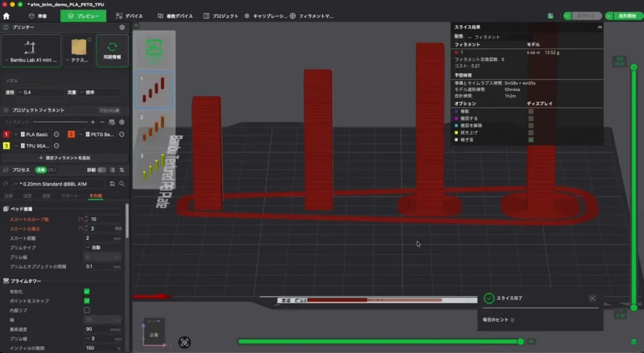
Task: Open nozzle 直径 0.4 dropdown
Action: coord(40,92)
